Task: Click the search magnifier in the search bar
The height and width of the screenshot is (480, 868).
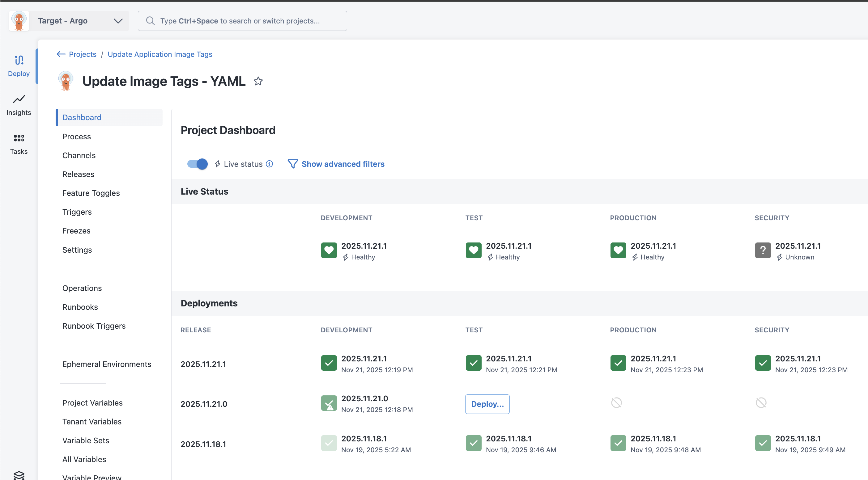Action: click(x=150, y=20)
